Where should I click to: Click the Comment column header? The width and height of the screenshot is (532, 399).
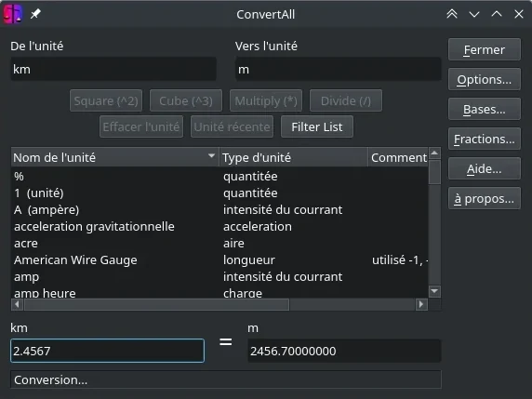pos(398,157)
